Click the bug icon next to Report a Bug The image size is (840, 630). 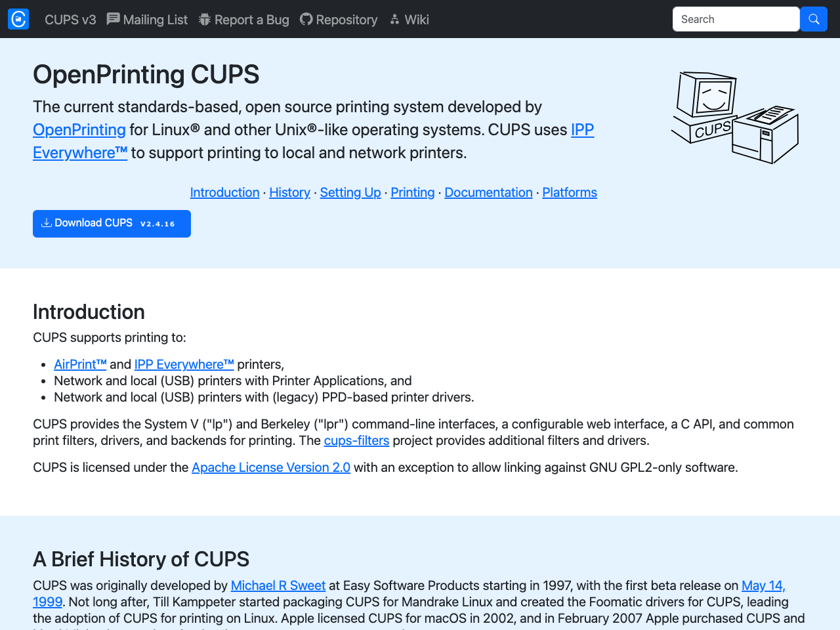[203, 19]
